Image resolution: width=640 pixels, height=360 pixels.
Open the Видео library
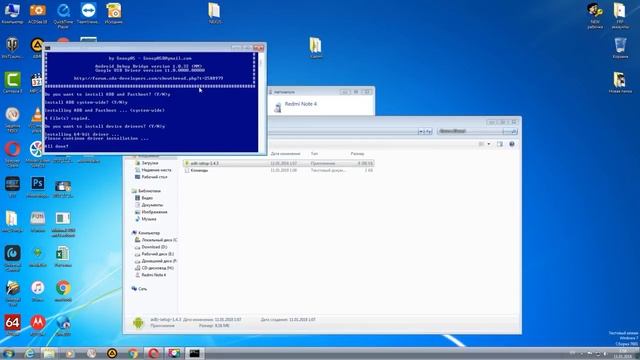coord(147,198)
